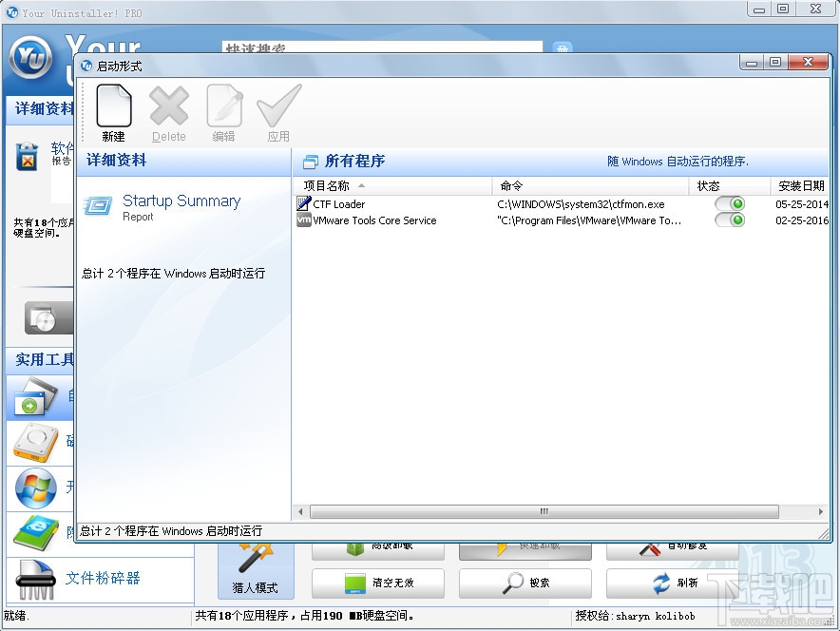Click the 搜索 (Search) button
The width and height of the screenshot is (840, 631).
point(525,583)
